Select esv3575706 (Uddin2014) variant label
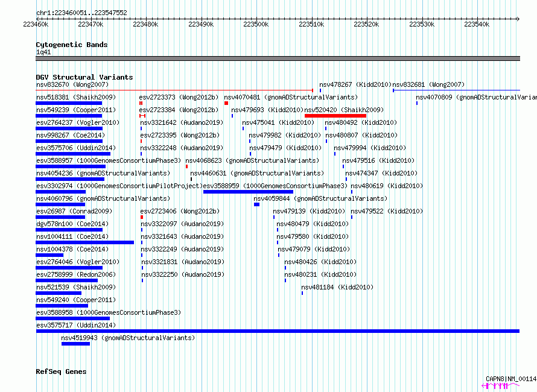537x392 pixels. pos(76,148)
